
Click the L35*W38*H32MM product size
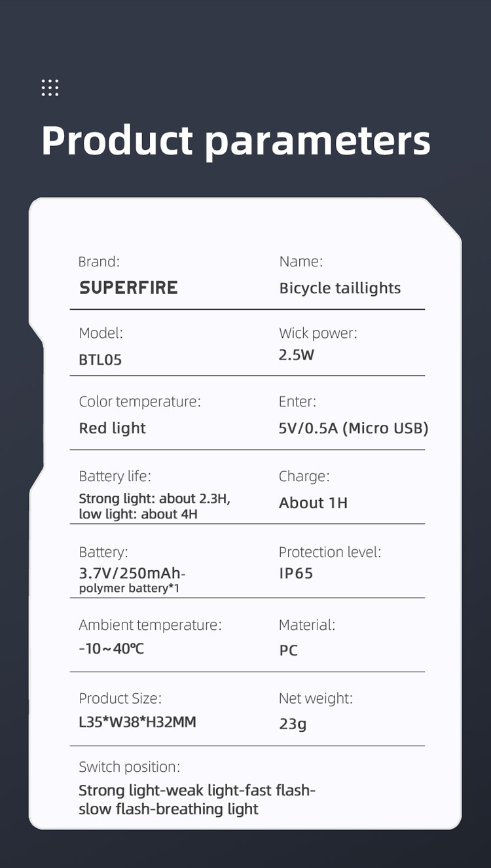(137, 722)
